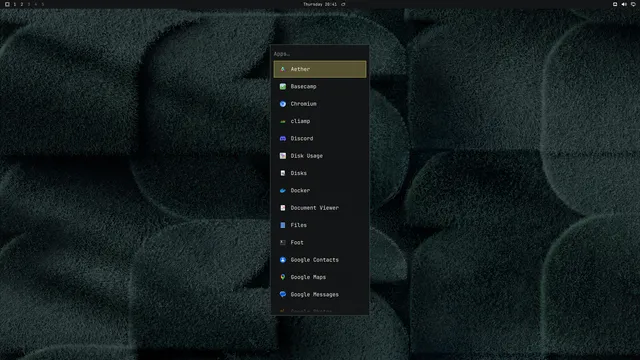The width and height of the screenshot is (640, 360).
Task: Click the Disk Usage icon
Action: (x=283, y=156)
